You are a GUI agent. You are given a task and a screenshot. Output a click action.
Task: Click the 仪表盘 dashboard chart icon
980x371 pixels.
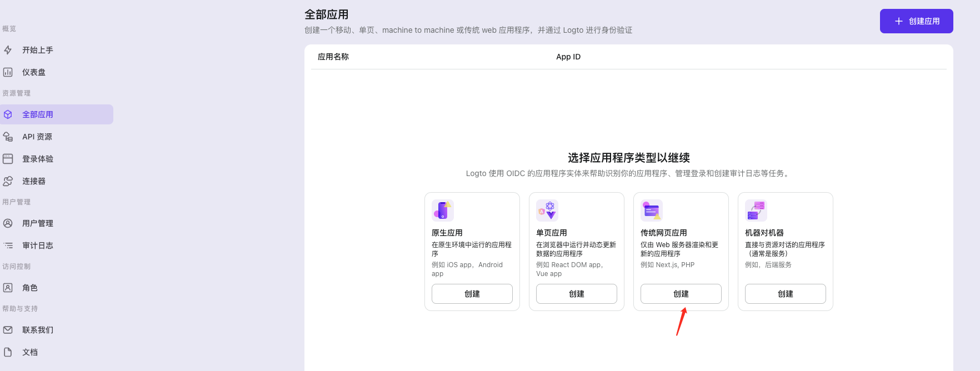(8, 72)
